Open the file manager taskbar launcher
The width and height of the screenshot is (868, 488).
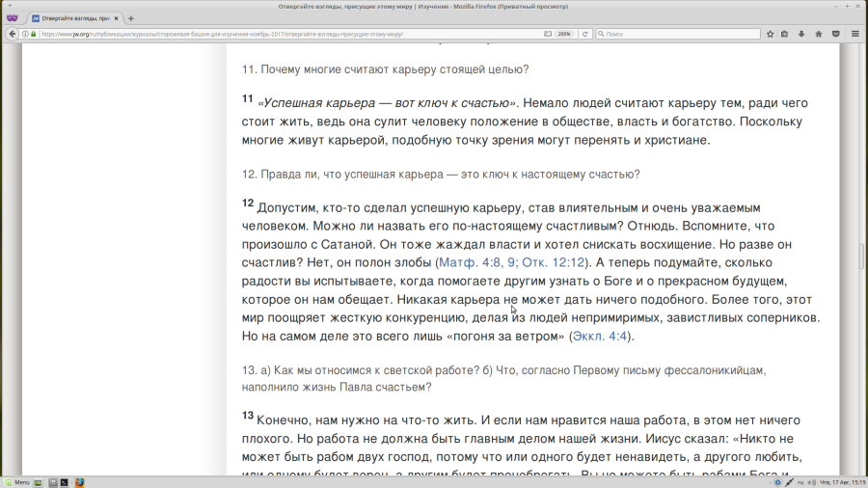[53, 482]
